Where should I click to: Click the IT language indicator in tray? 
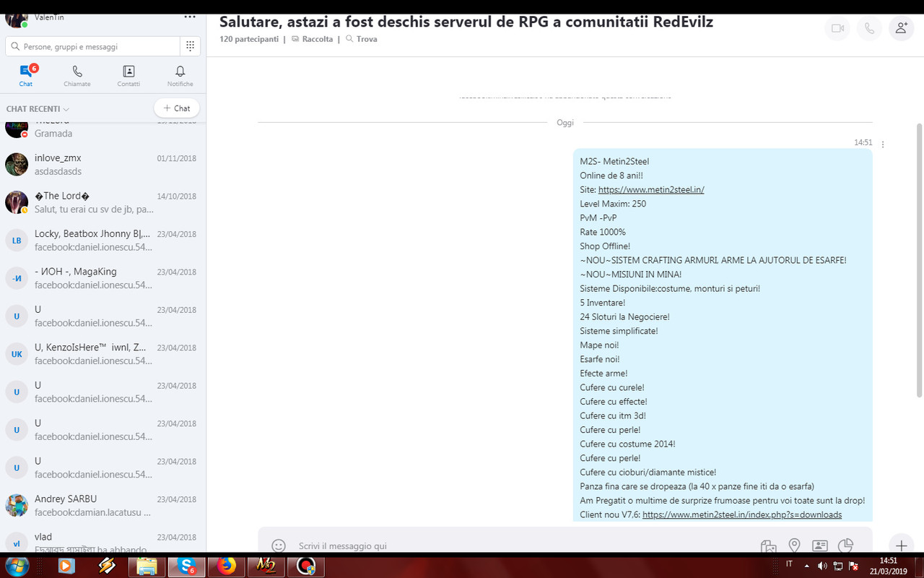(x=789, y=564)
